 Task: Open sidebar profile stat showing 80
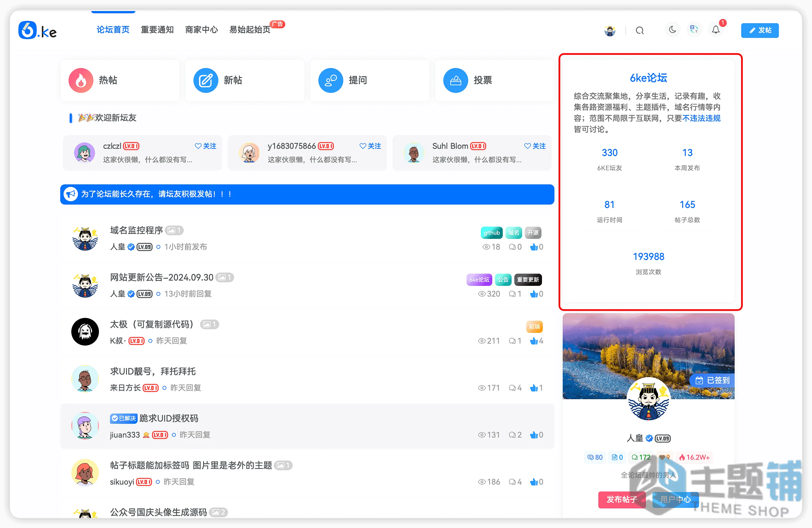point(595,457)
